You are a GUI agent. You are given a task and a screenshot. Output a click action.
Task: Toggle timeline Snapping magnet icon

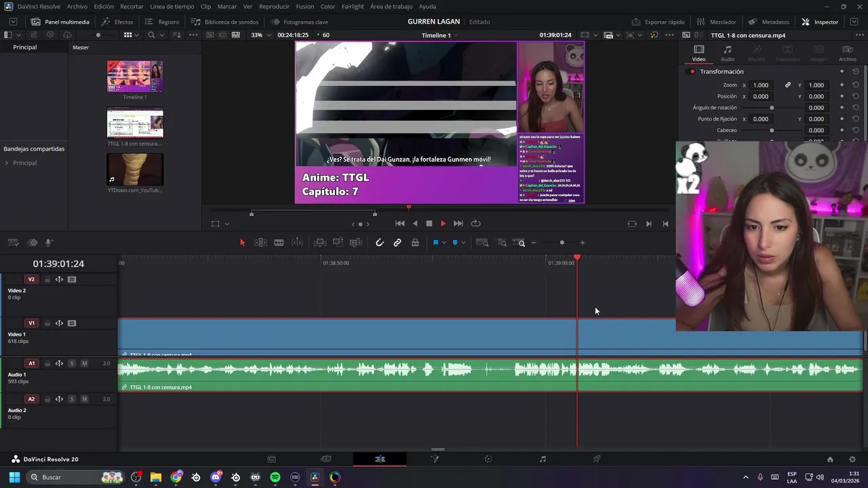tap(380, 243)
